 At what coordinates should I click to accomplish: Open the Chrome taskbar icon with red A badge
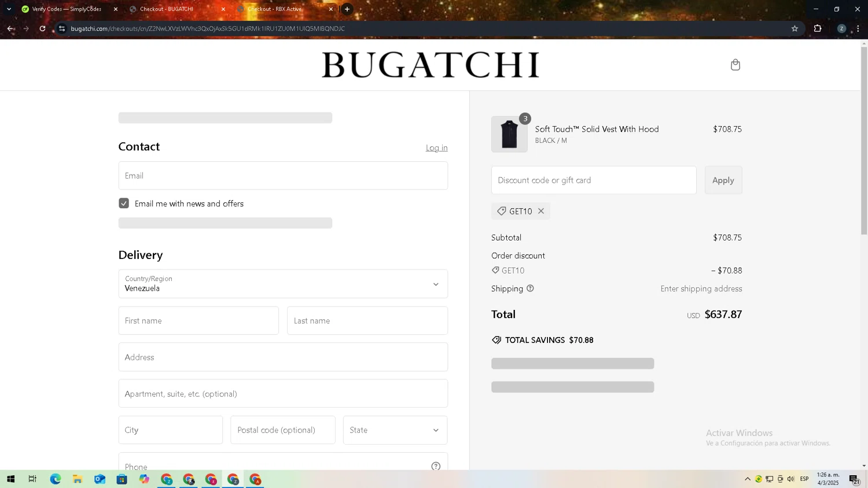255,479
